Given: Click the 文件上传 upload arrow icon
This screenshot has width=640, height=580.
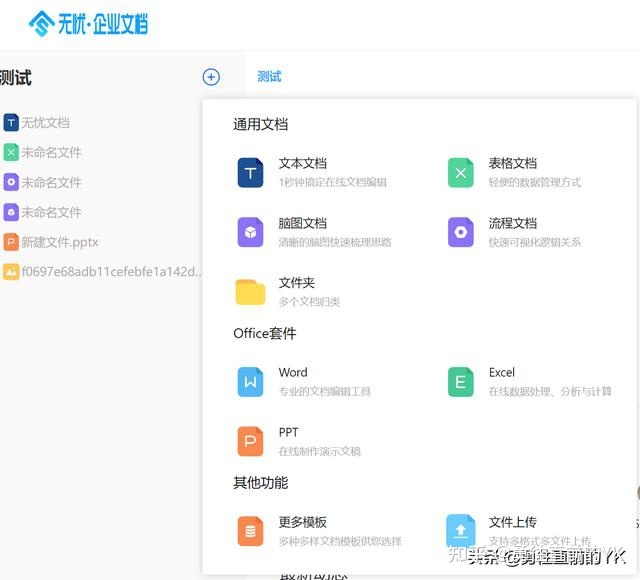Looking at the screenshot, I should (460, 531).
